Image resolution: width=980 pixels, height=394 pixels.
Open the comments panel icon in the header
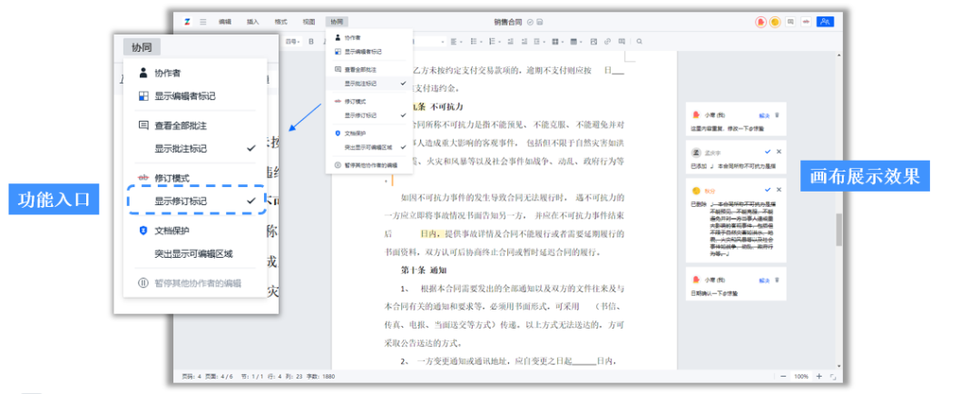790,22
